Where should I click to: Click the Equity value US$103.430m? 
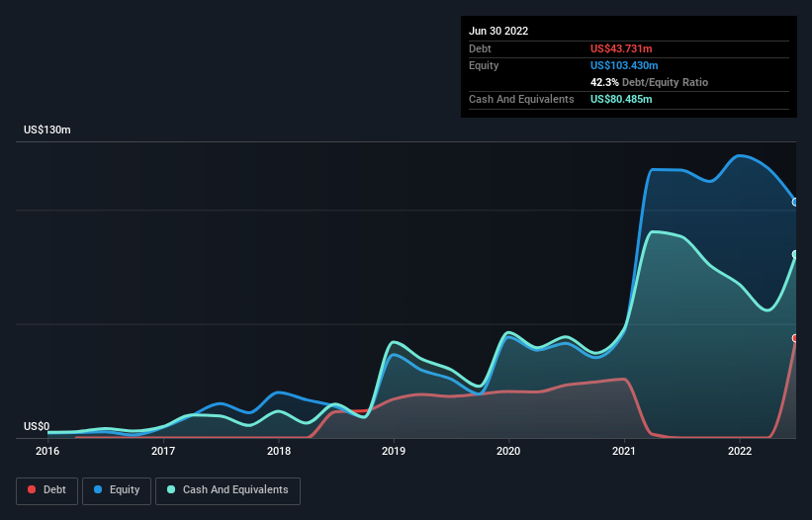(624, 65)
